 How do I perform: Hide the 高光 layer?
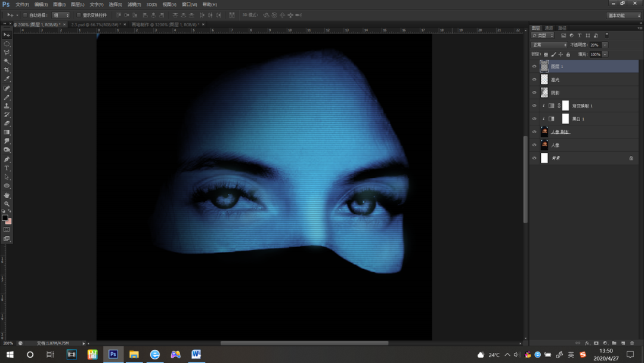coord(534,79)
